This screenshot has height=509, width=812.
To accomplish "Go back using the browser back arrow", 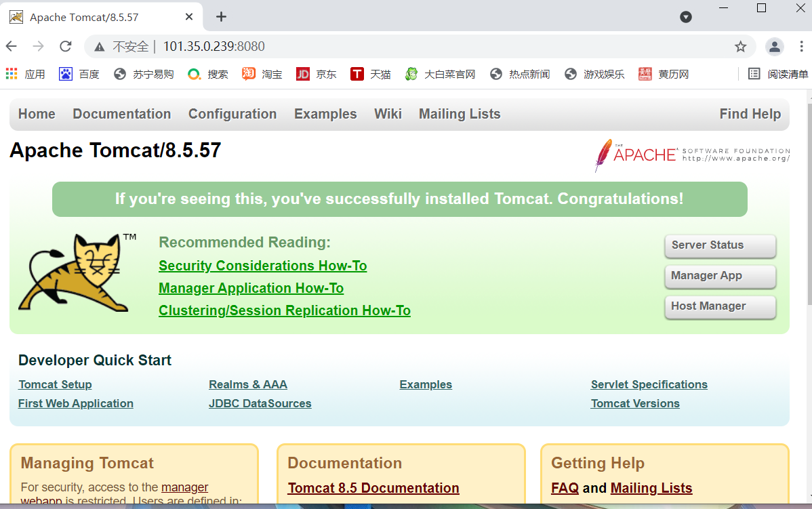I will (x=12, y=47).
